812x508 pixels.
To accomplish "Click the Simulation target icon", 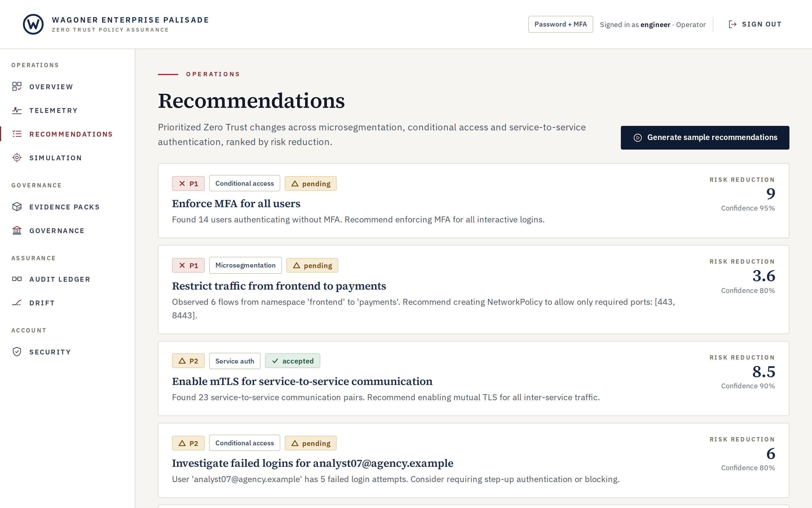I will click(17, 158).
